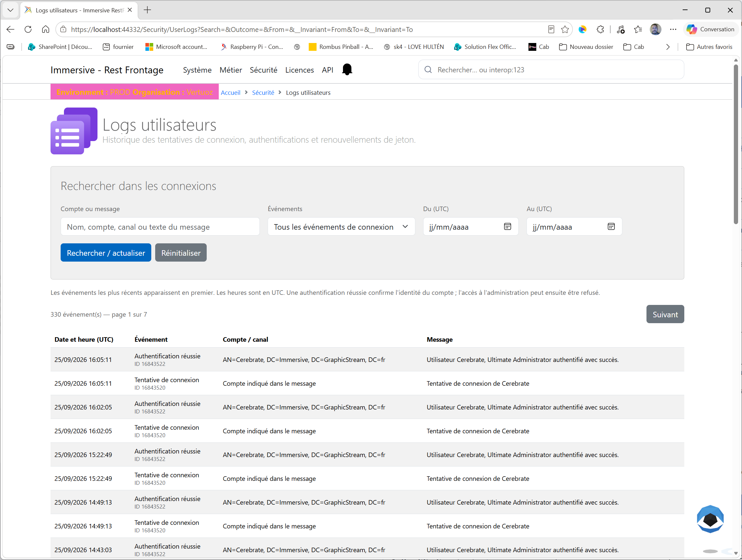Viewport: 742px width, 560px height.
Task: Expand the Événements dropdown
Action: tap(341, 226)
